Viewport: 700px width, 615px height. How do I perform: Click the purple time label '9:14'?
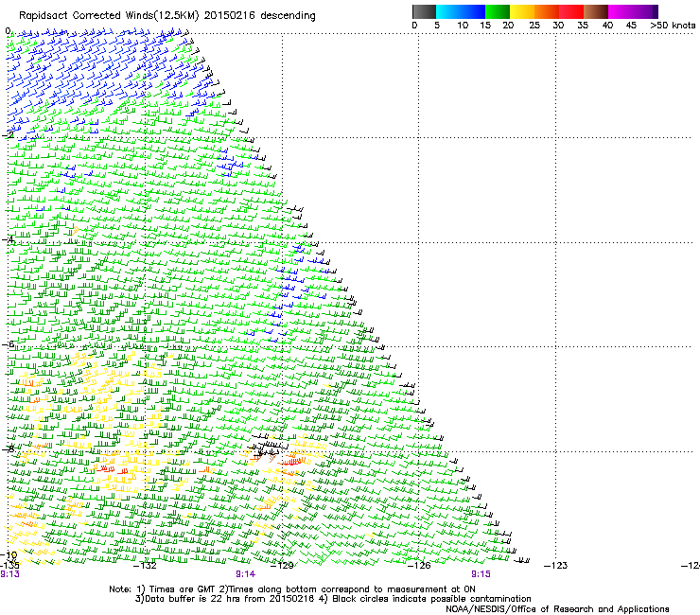click(246, 574)
